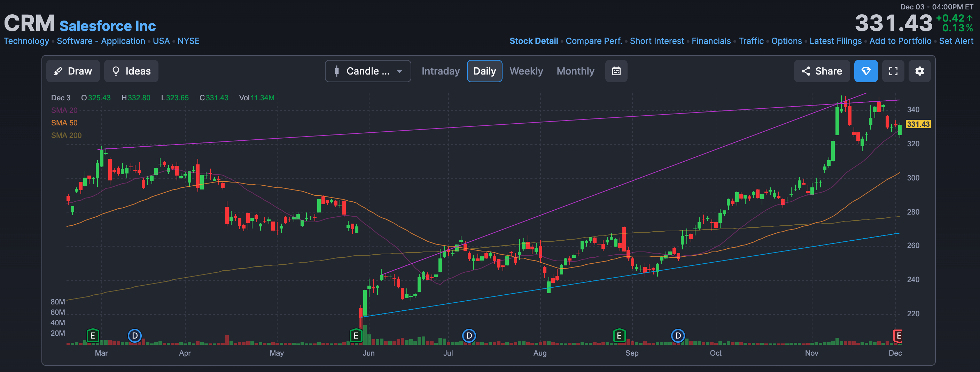Image resolution: width=980 pixels, height=372 pixels.
Task: Click the Dec 3 date label
Action: point(61,98)
